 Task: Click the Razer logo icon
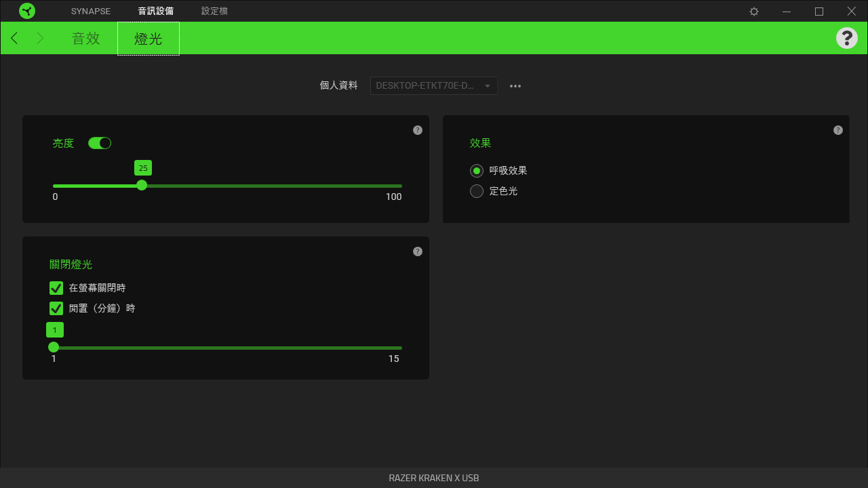tap(27, 11)
